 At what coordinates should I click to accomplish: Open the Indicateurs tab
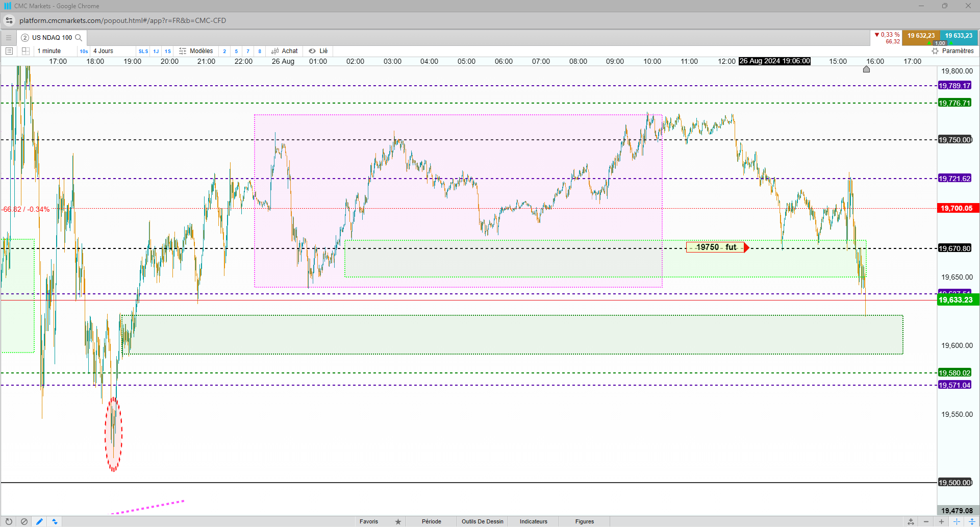click(534, 521)
